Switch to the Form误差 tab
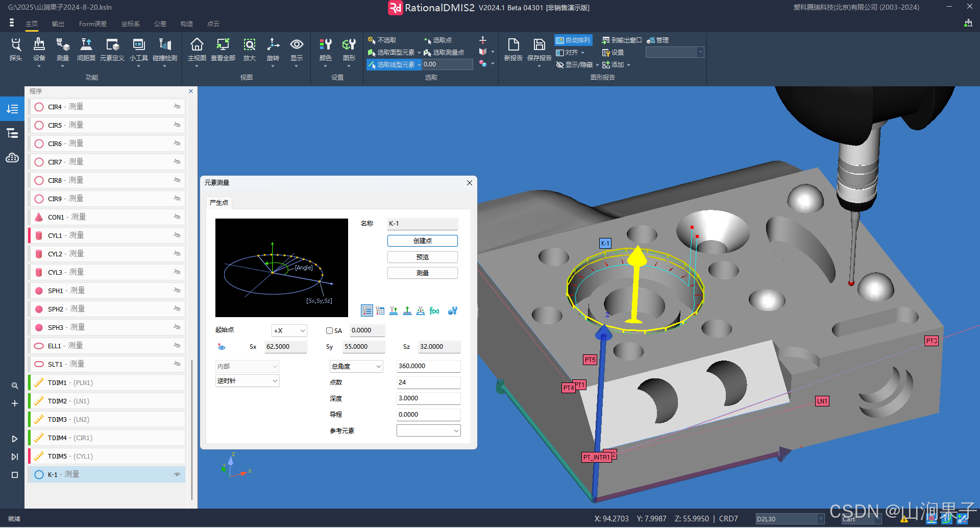Image resolution: width=980 pixels, height=528 pixels. point(93,24)
